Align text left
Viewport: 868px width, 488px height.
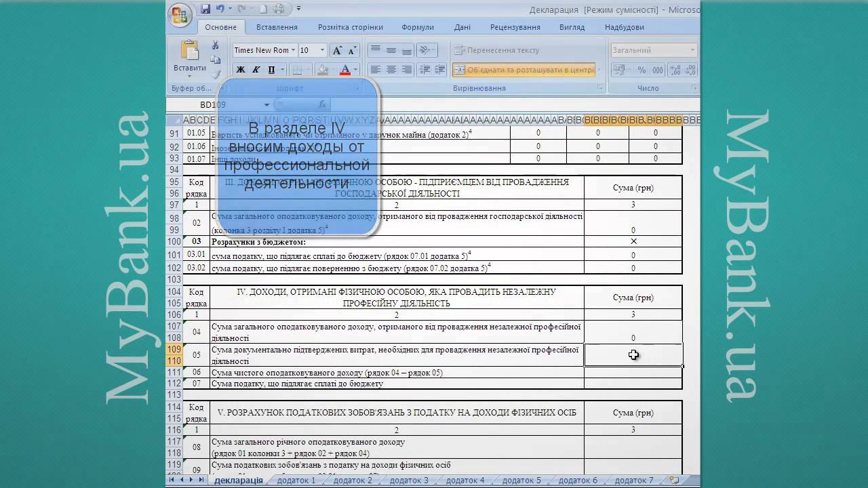pos(375,69)
